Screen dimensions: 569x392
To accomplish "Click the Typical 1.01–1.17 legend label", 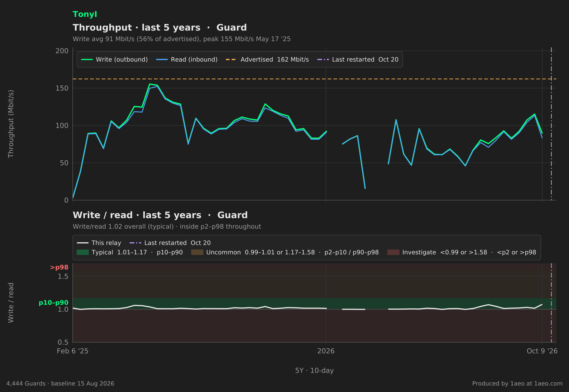I will click(x=137, y=252).
